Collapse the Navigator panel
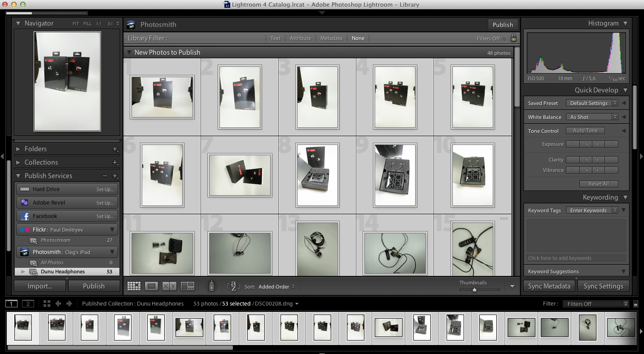 tap(18, 23)
